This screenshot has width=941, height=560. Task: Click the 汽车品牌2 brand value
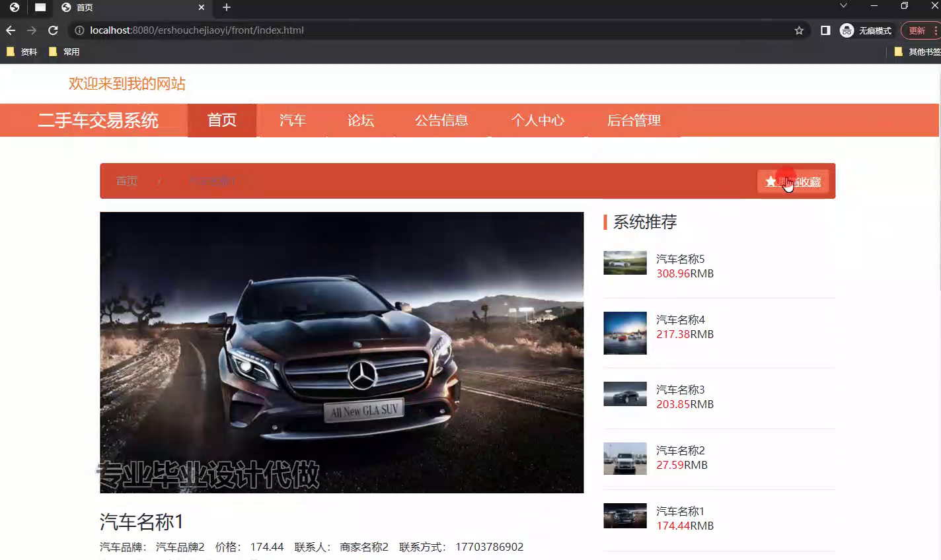point(180,547)
